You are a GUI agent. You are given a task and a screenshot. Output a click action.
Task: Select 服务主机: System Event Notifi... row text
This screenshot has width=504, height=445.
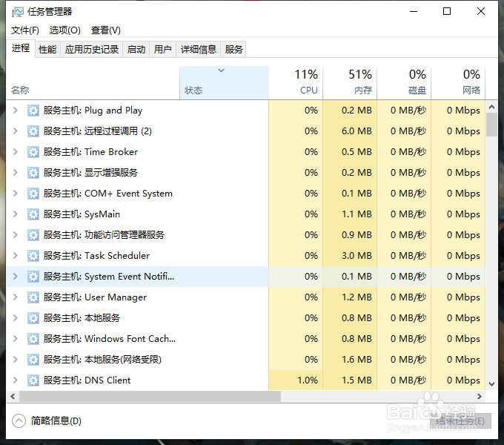tap(109, 277)
